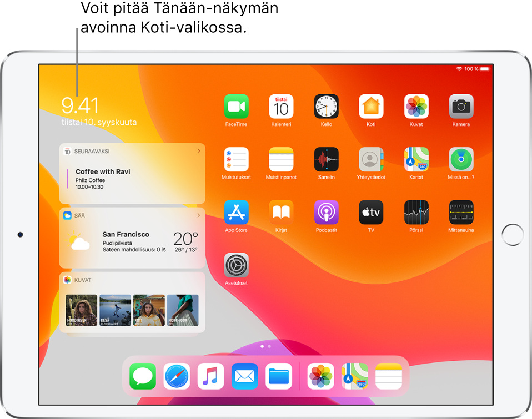Launch the Sanelin voice memo app

[326, 159]
